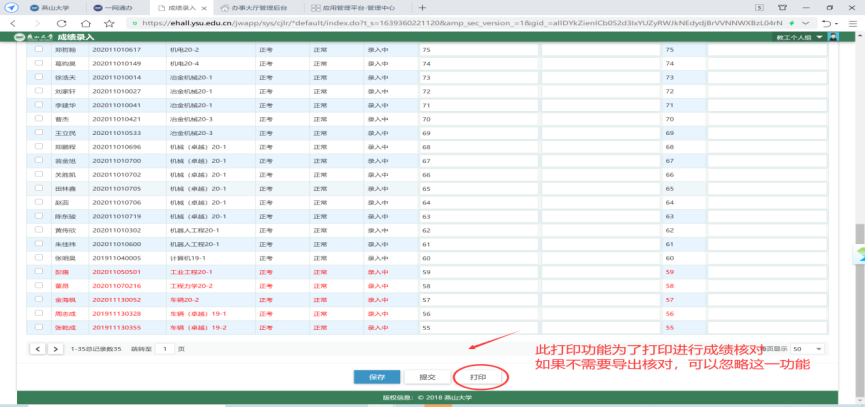Switch to the 燕山大学 browser tab
The image size is (865, 407).
(x=43, y=6)
